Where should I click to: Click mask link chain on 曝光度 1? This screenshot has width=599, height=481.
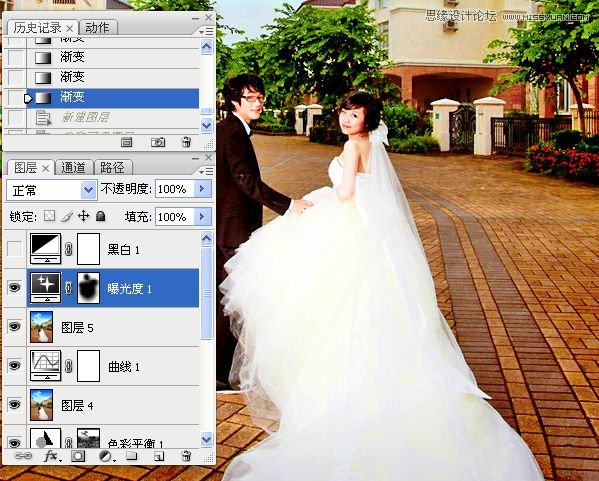69,288
